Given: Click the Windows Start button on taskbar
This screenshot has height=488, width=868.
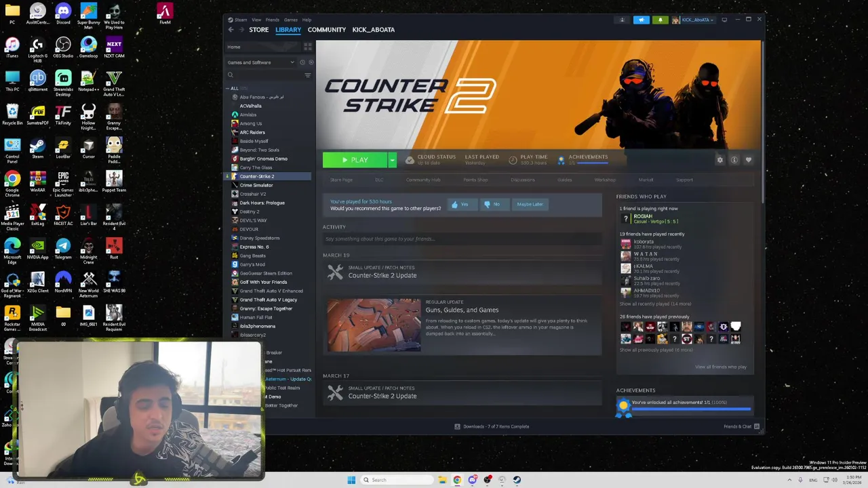Looking at the screenshot, I should click(351, 480).
